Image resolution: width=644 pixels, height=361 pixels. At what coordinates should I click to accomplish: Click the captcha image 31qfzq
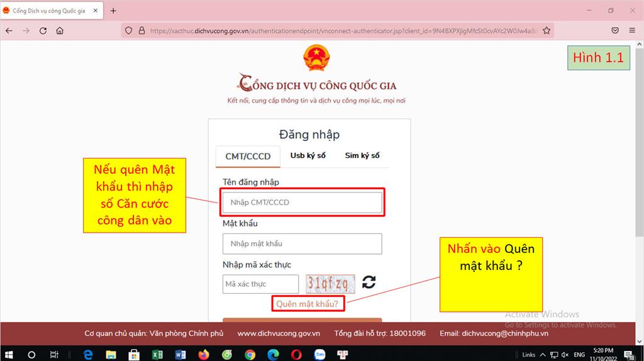tap(330, 284)
